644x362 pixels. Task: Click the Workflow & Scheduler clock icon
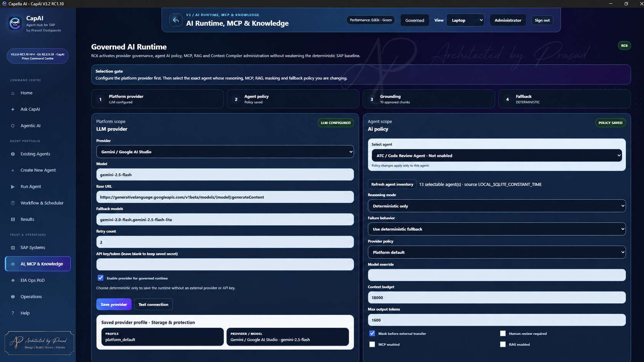click(x=13, y=203)
